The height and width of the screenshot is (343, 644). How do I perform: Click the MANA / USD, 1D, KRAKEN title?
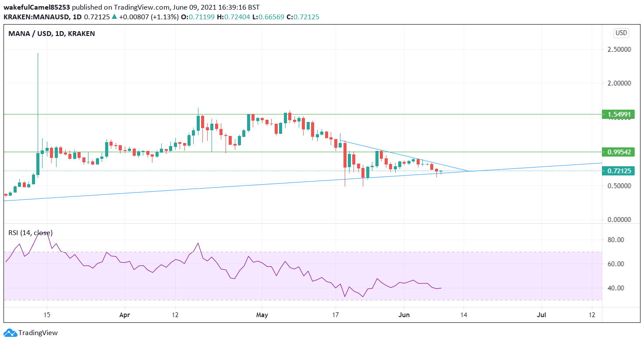click(52, 33)
